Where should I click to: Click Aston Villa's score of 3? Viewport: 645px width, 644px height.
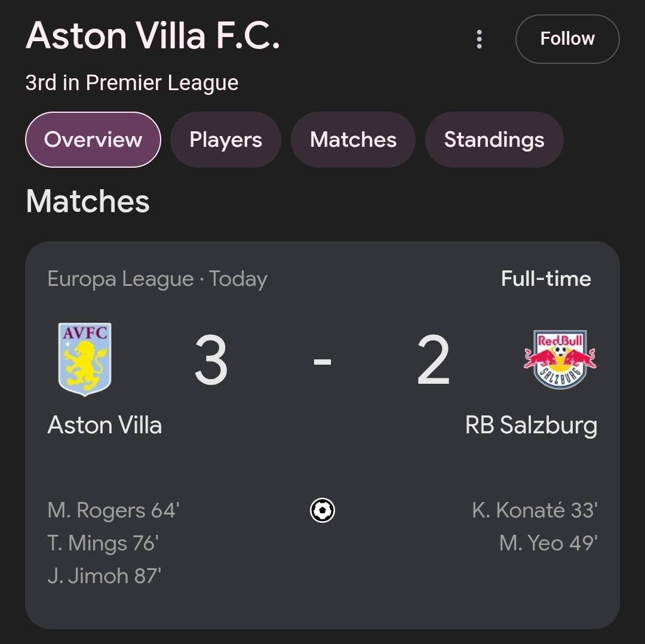click(x=211, y=360)
